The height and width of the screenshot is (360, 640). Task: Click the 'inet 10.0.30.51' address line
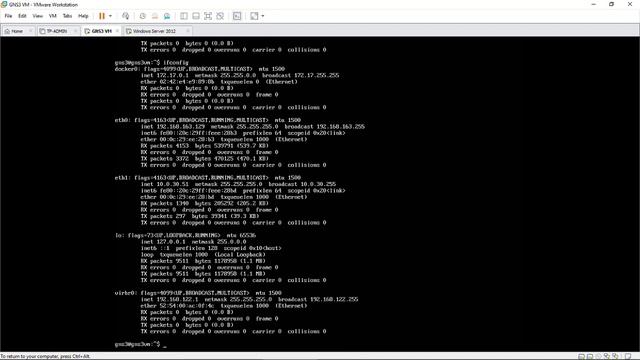pos(238,184)
